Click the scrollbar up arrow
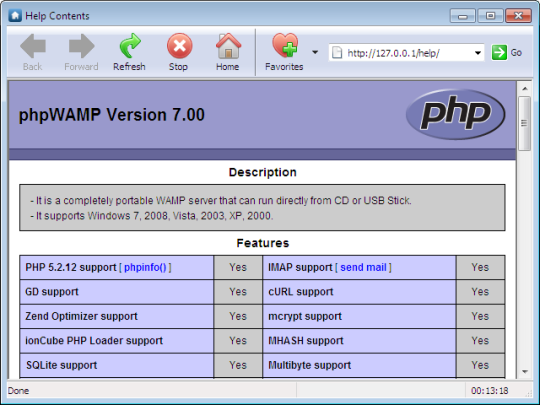The width and height of the screenshot is (540, 405). [525, 89]
